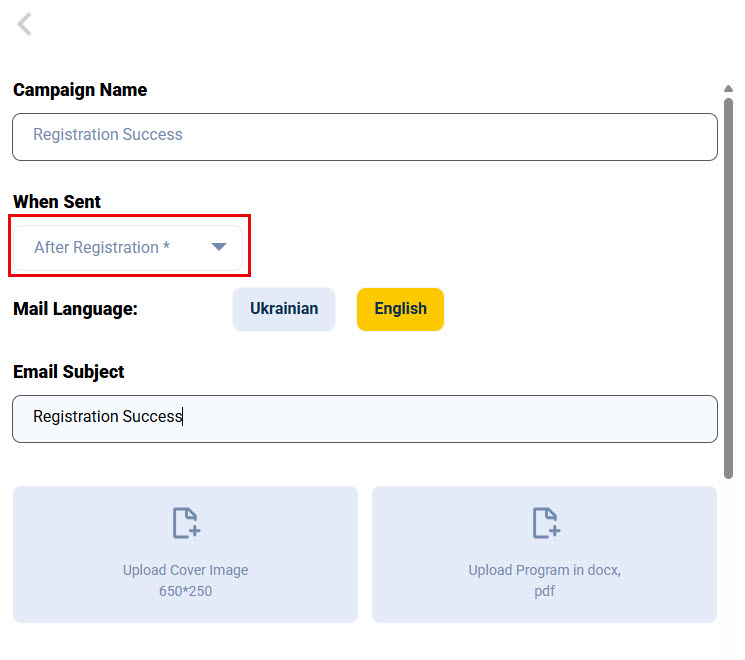Image resolution: width=745 pixels, height=660 pixels.
Task: Click the Upload Cover Image text
Action: pyautogui.click(x=185, y=570)
